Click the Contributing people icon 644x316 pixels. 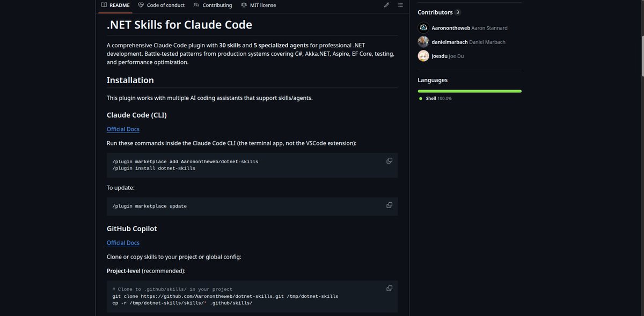[x=197, y=5]
